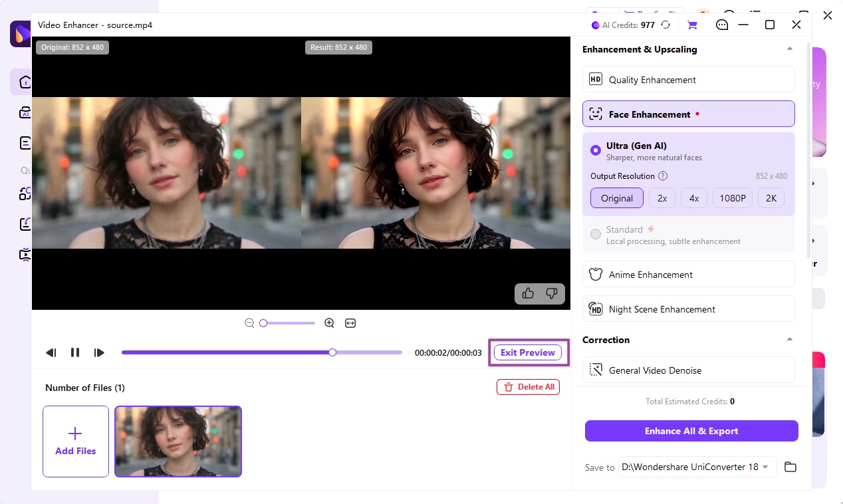Open the output folder icon next to Save to

pos(790,467)
